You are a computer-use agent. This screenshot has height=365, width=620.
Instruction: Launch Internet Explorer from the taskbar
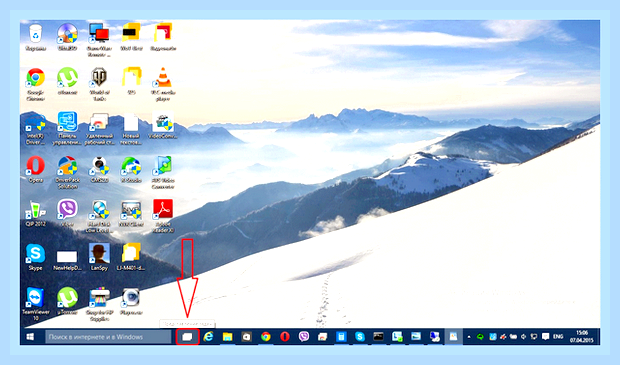(208, 337)
